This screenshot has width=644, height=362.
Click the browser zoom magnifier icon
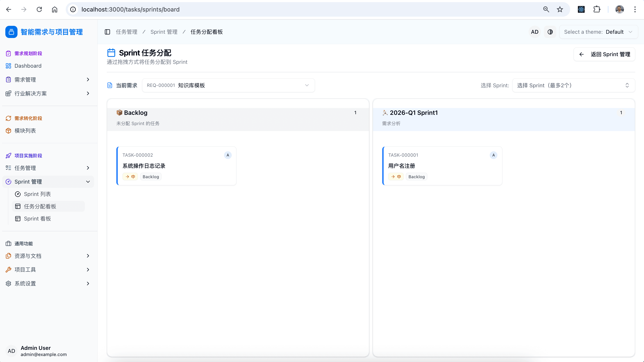pyautogui.click(x=546, y=10)
